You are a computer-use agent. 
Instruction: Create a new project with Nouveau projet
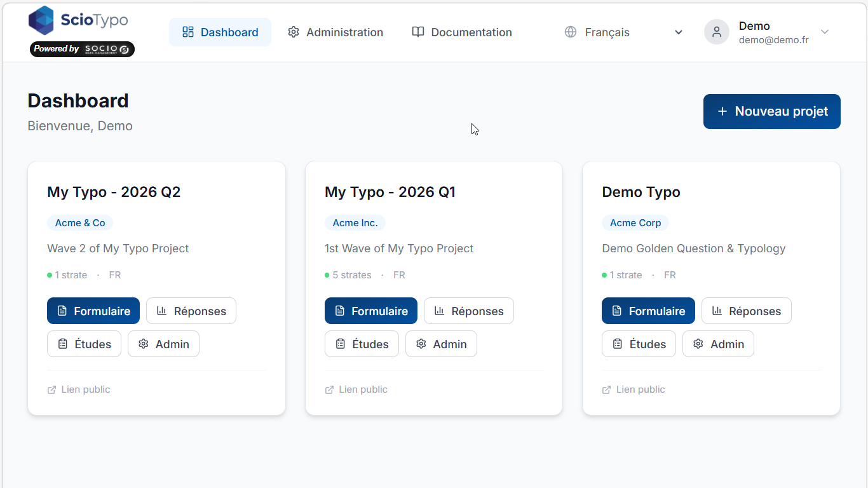point(772,111)
